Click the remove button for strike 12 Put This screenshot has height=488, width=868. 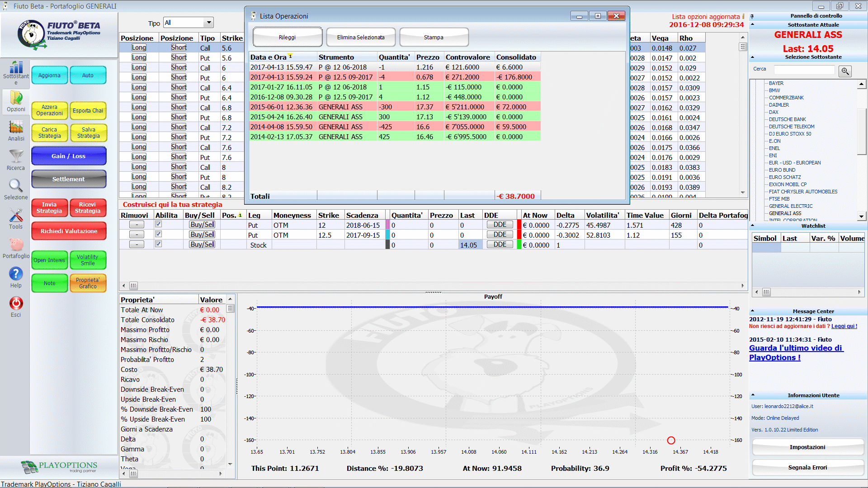click(x=137, y=225)
